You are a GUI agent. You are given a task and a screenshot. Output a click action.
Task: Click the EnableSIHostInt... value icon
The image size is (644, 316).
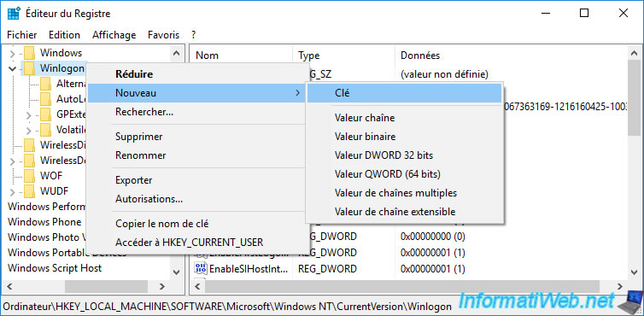[201, 269]
